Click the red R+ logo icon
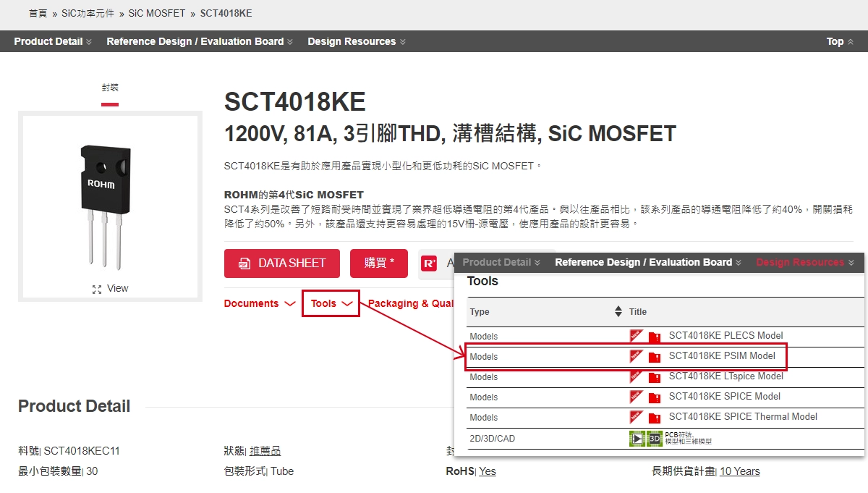The image size is (868, 493). [430, 264]
